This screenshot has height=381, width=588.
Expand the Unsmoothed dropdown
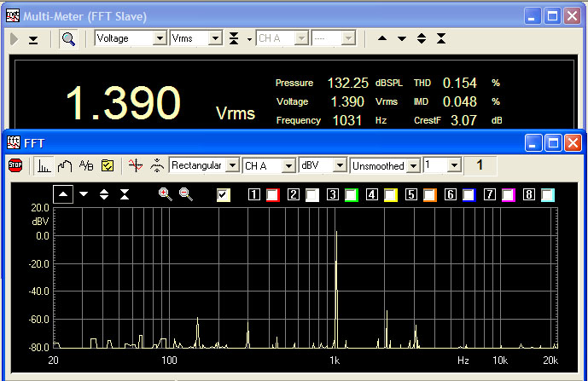415,165
